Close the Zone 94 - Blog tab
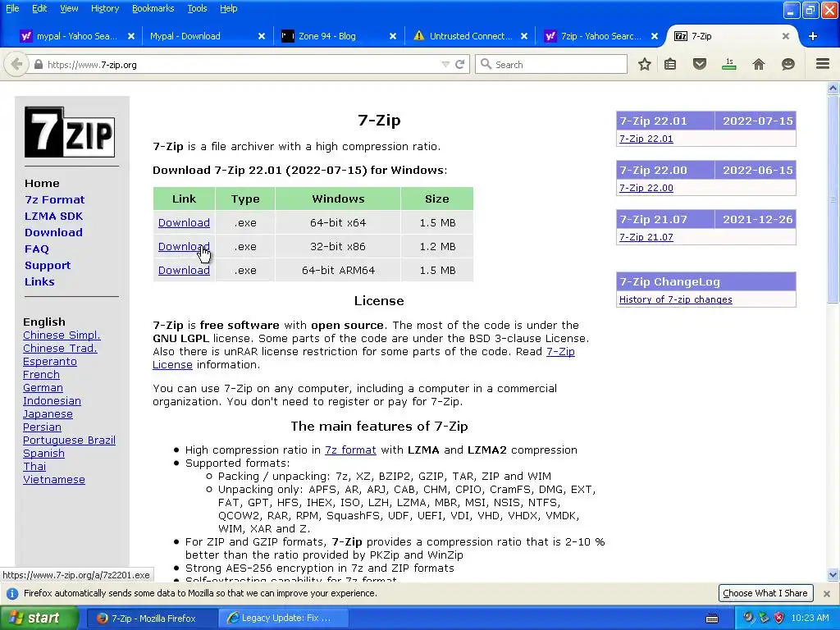The image size is (840, 630). 393,36
